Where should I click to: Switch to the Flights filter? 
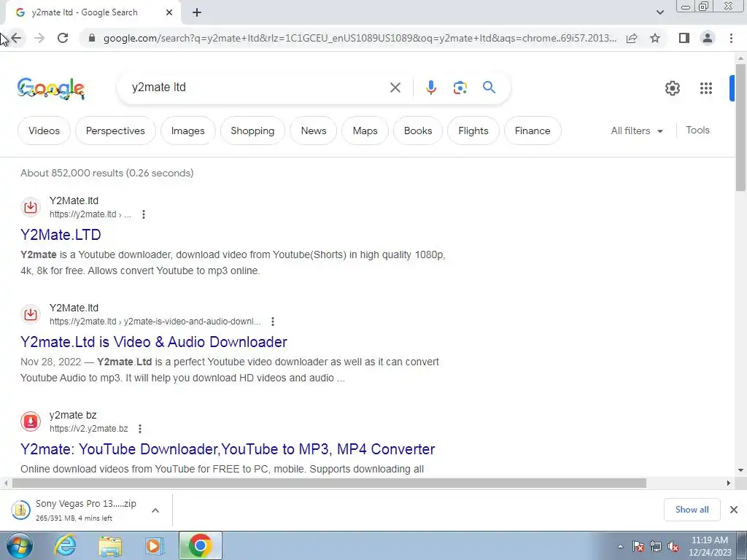pos(473,131)
